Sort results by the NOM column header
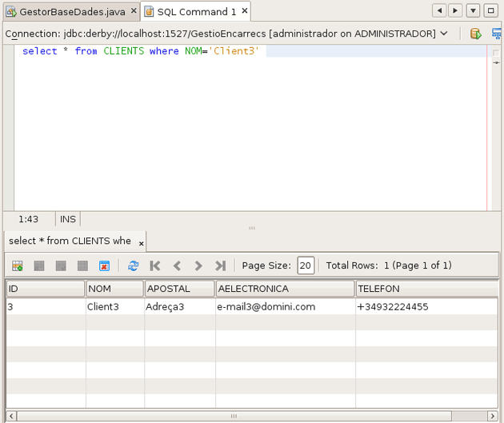 pyautogui.click(x=114, y=289)
